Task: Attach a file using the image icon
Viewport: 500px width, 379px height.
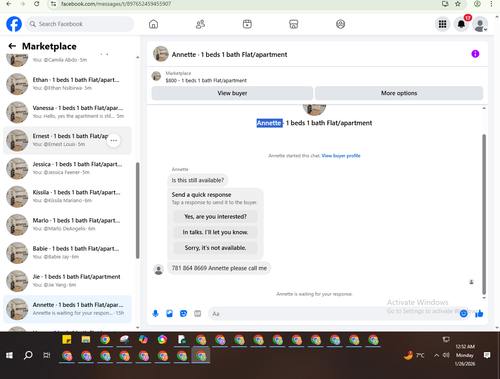Action: pyautogui.click(x=169, y=314)
